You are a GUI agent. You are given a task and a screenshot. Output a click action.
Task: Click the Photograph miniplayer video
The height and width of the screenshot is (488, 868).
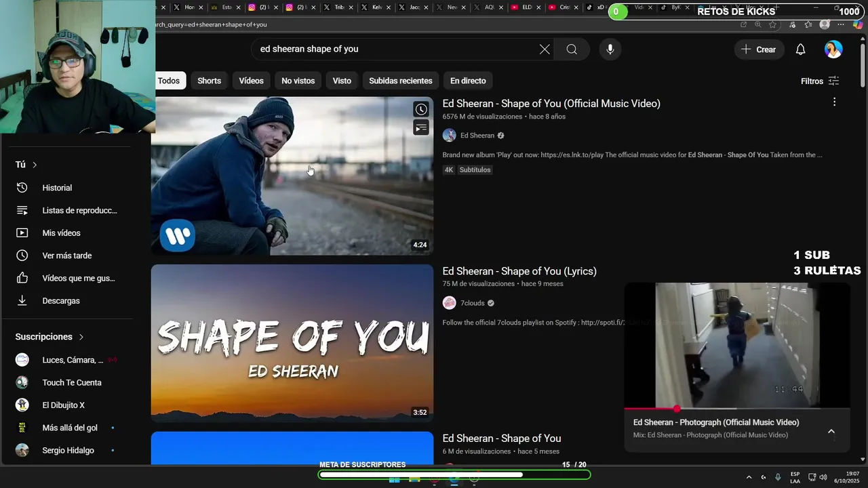click(737, 345)
